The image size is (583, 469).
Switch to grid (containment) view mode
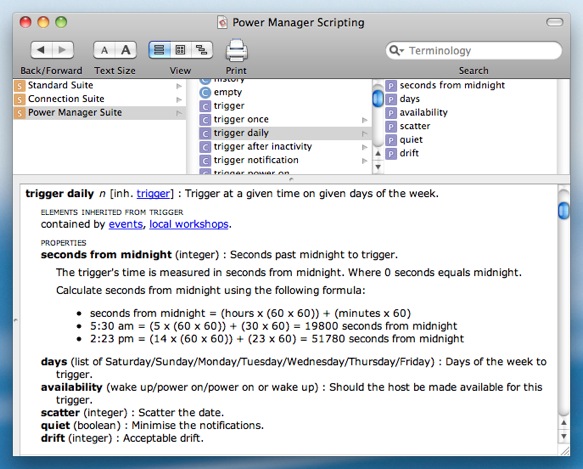180,50
